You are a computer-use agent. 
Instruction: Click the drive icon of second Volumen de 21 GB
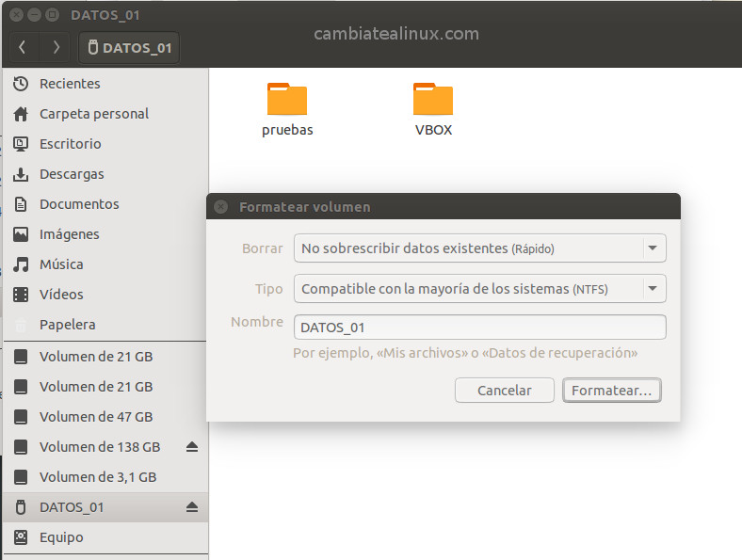21,387
